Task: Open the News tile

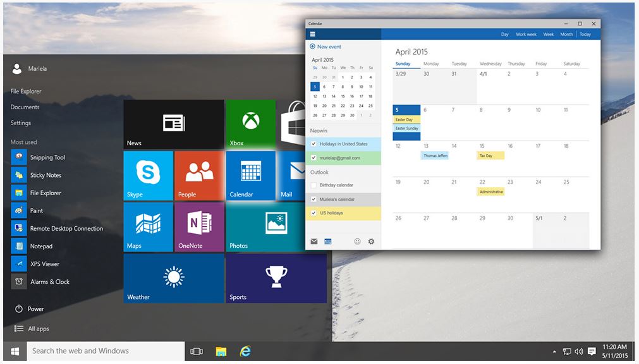Action: [174, 124]
